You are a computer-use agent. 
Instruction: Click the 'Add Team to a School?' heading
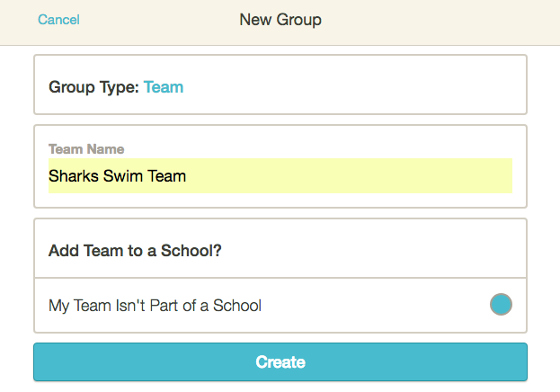tap(135, 251)
